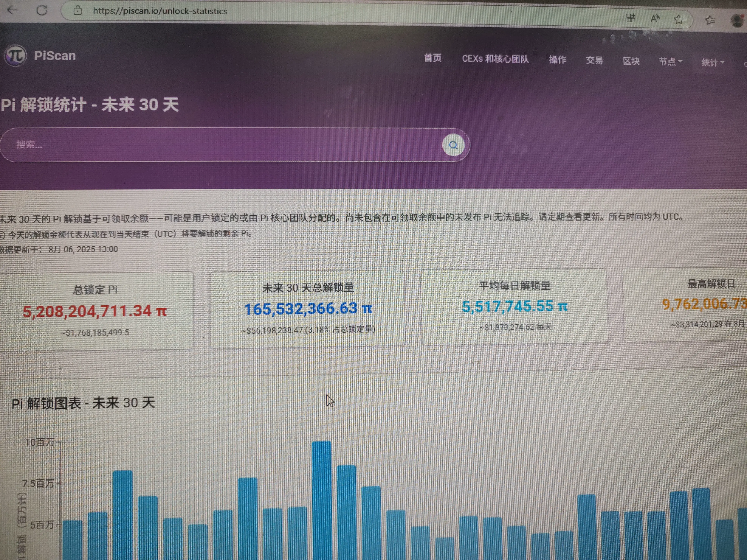The image size is (747, 560).
Task: Click the 最高解锁日 card title
Action: click(711, 284)
